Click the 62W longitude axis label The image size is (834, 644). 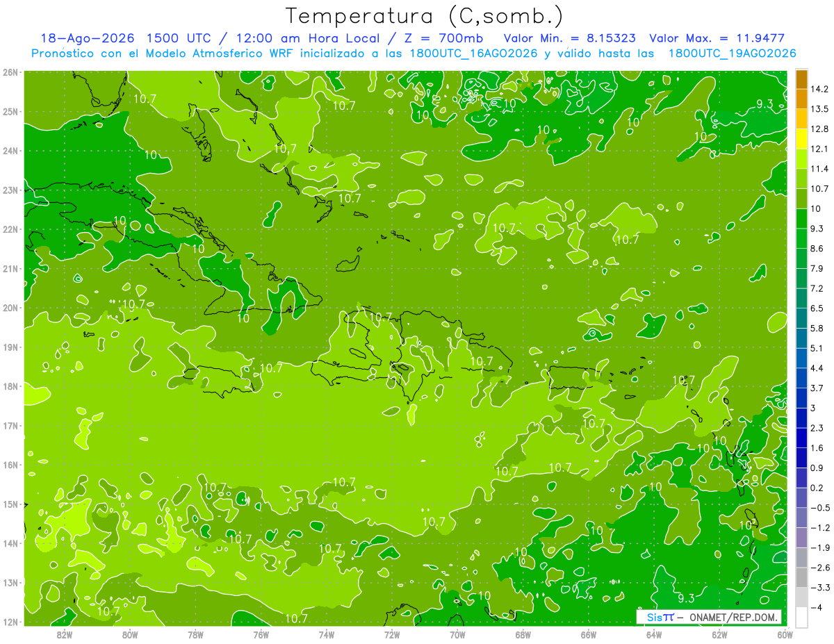click(x=719, y=634)
